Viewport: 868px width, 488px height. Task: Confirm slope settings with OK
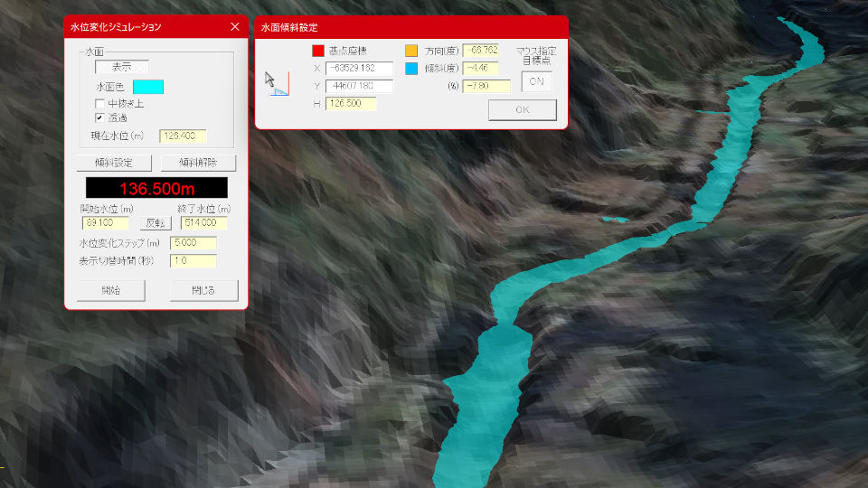click(522, 110)
